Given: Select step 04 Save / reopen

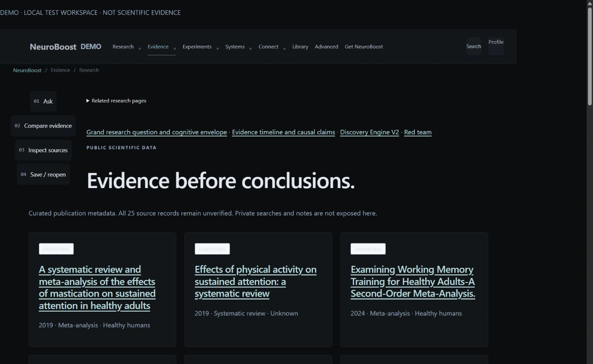Looking at the screenshot, I should coord(43,175).
